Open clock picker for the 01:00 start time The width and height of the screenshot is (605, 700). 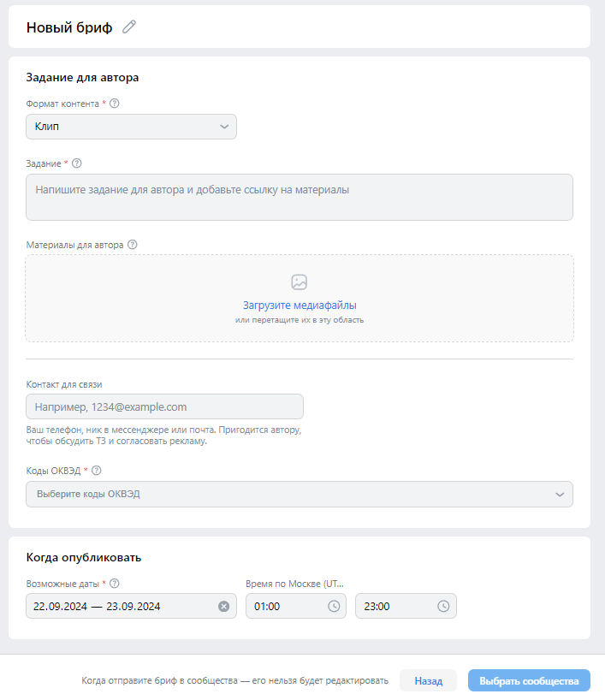tap(334, 606)
